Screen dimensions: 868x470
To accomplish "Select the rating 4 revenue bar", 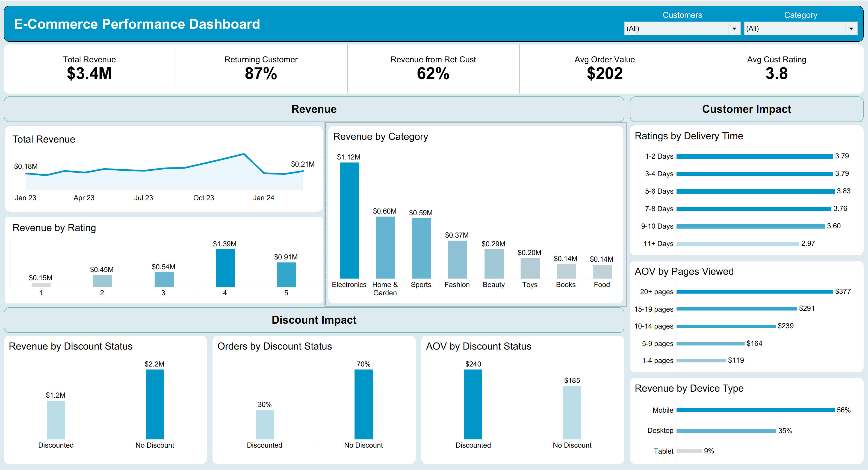I will coord(225,268).
